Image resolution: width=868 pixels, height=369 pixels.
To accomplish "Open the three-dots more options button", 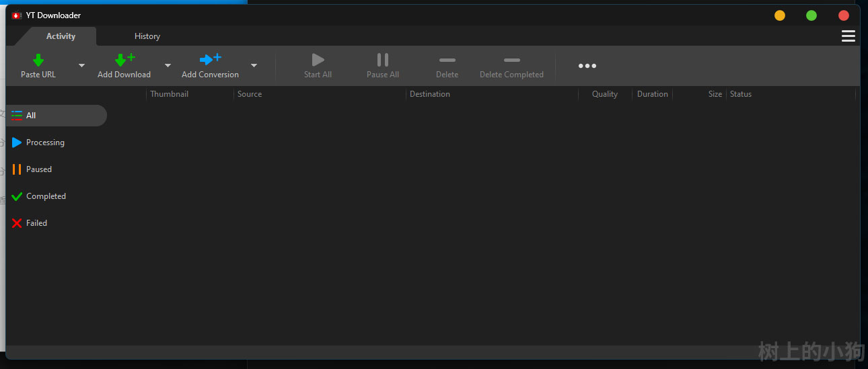I will point(587,66).
